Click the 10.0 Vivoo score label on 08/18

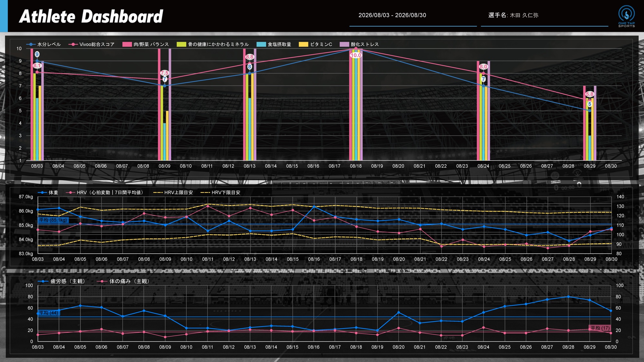pyautogui.click(x=356, y=55)
